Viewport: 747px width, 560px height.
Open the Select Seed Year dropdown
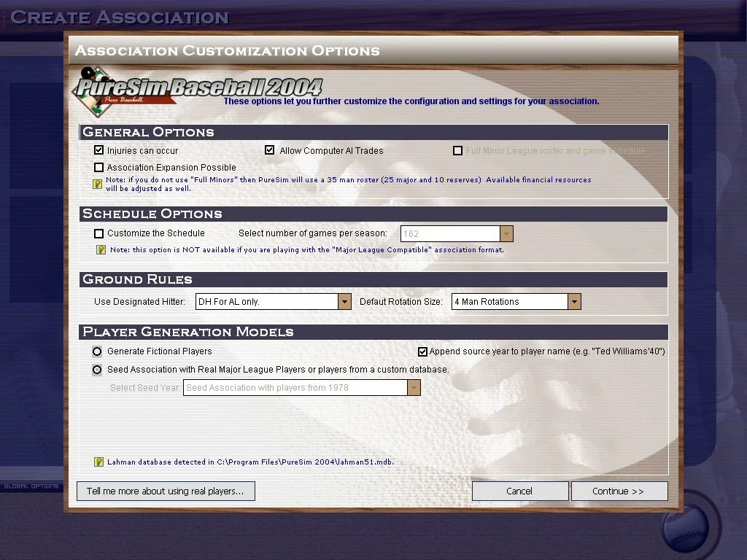[x=414, y=388]
